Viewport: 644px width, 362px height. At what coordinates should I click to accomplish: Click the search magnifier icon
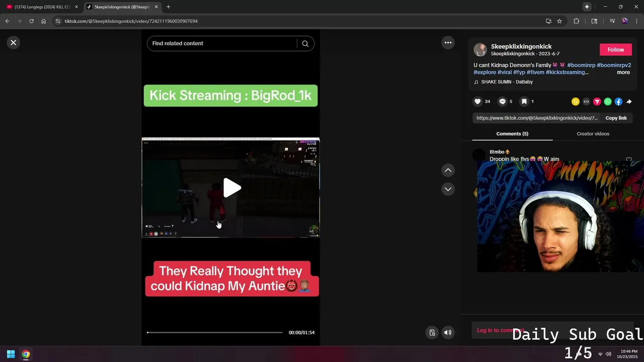tap(305, 44)
